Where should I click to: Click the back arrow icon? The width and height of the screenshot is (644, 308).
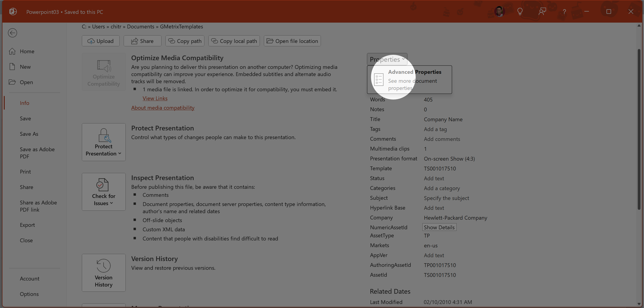point(12,33)
